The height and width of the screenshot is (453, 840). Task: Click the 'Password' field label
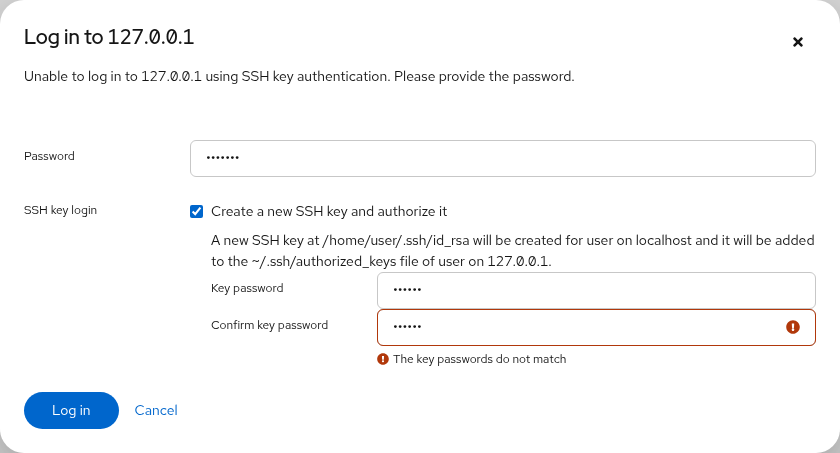click(x=49, y=156)
